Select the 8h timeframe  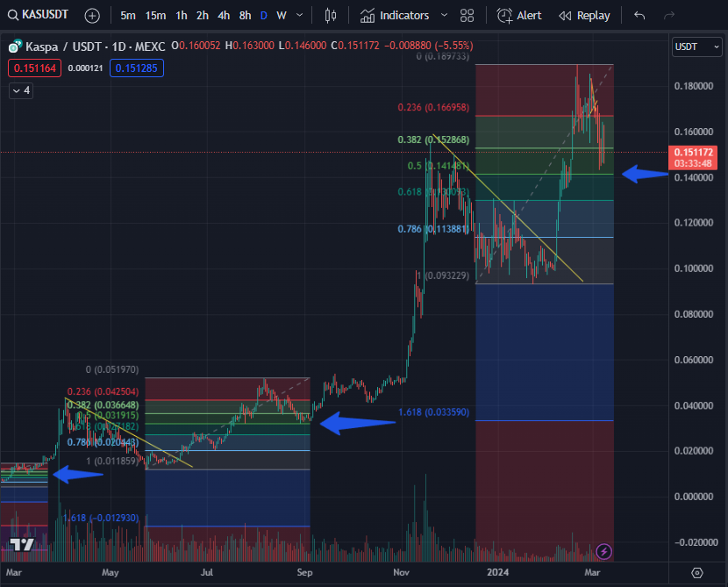[245, 16]
